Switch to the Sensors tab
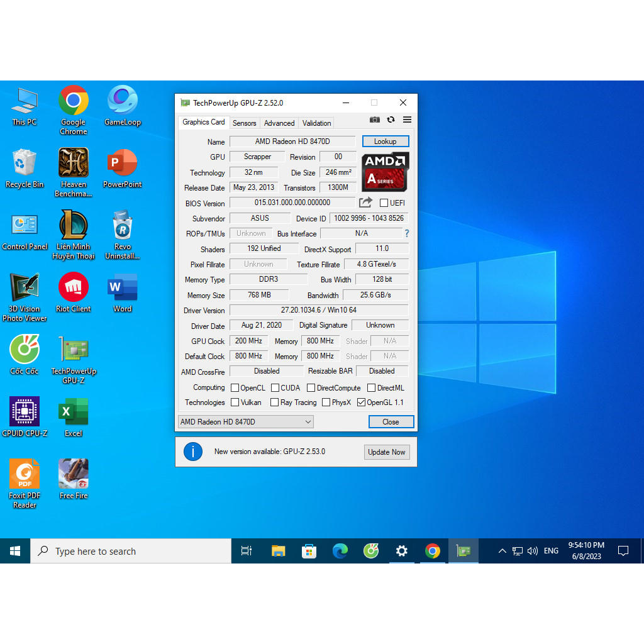This screenshot has width=644, height=644. click(244, 123)
